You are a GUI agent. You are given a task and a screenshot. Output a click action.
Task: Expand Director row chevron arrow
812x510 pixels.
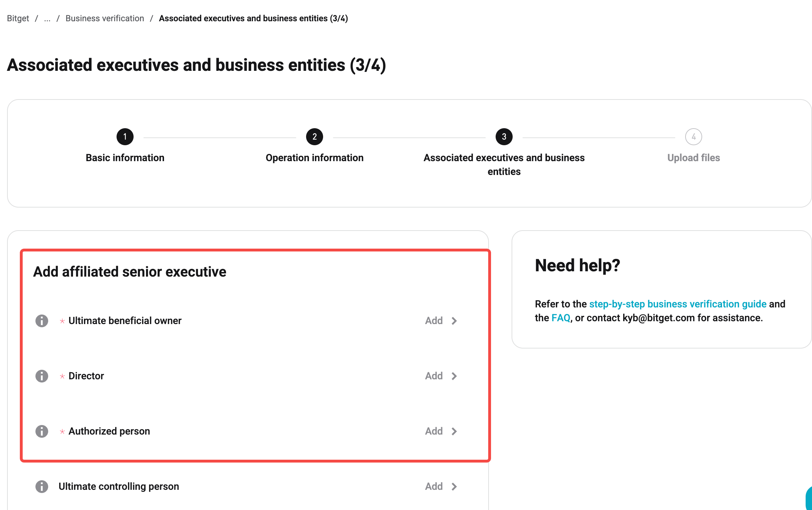tap(454, 376)
